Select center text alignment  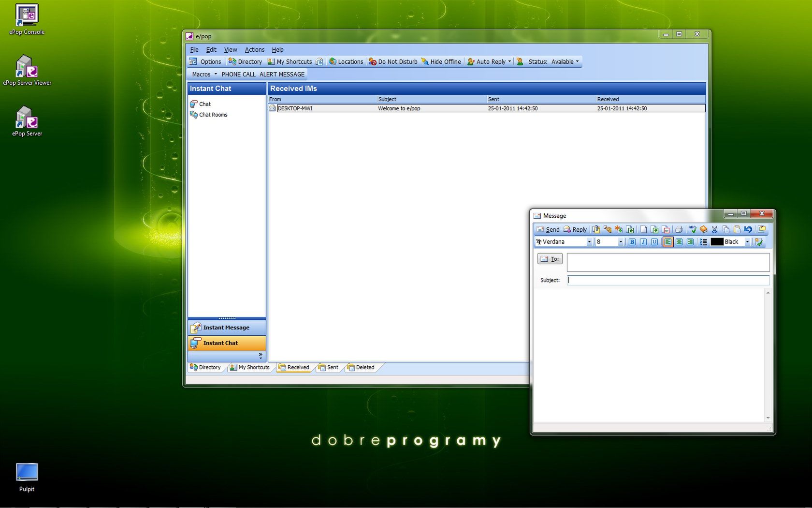679,242
